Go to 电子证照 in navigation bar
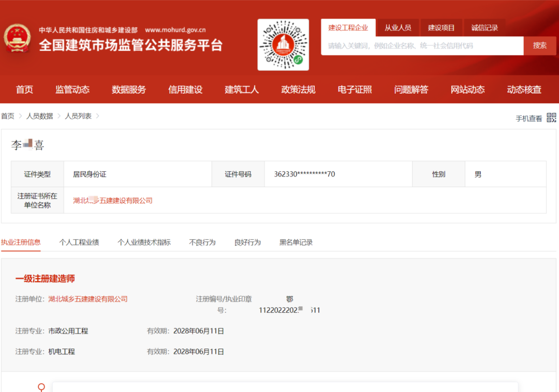This screenshot has height=392, width=559. point(355,89)
